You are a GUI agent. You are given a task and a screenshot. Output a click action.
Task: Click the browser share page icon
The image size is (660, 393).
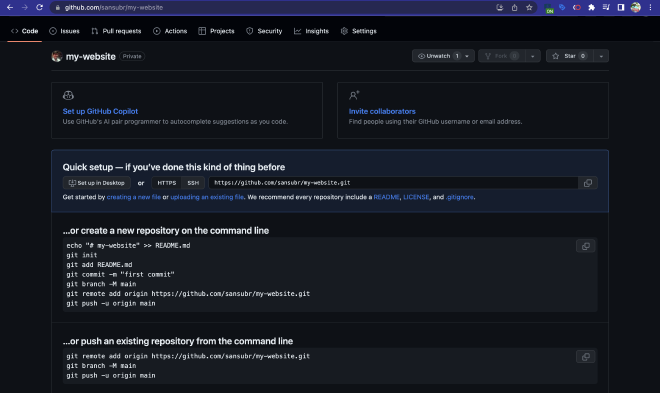[514, 8]
